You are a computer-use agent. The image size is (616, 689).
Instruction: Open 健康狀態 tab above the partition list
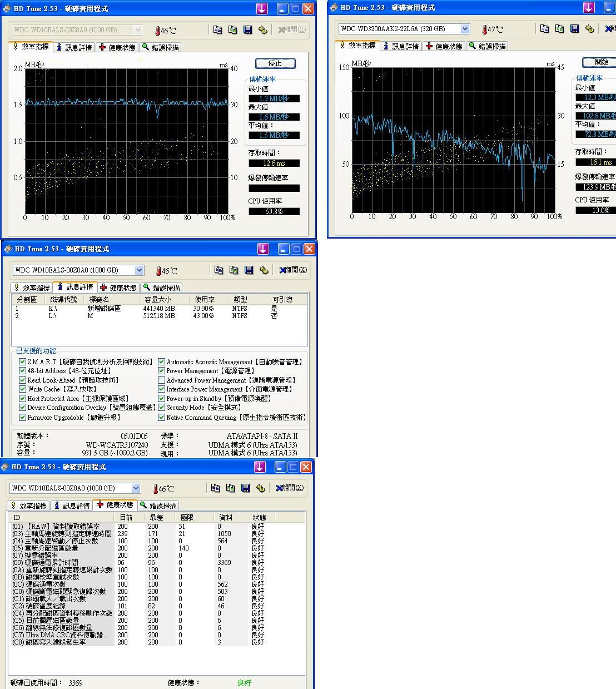tap(118, 288)
